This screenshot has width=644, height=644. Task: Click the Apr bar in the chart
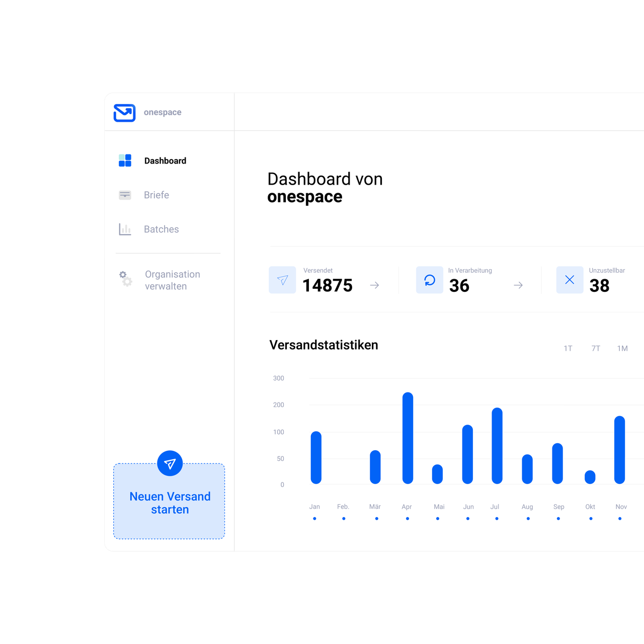tap(407, 438)
